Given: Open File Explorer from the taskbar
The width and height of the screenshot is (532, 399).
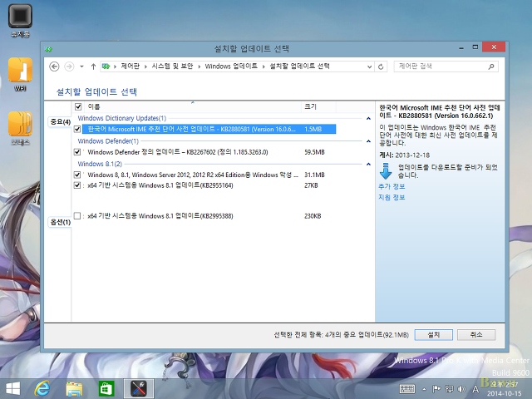Looking at the screenshot, I should (74, 388).
